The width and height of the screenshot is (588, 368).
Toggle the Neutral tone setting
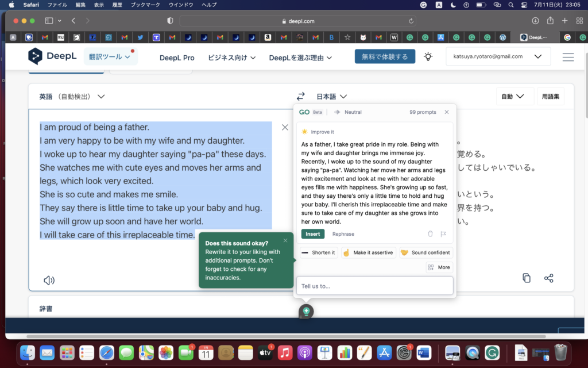point(348,112)
